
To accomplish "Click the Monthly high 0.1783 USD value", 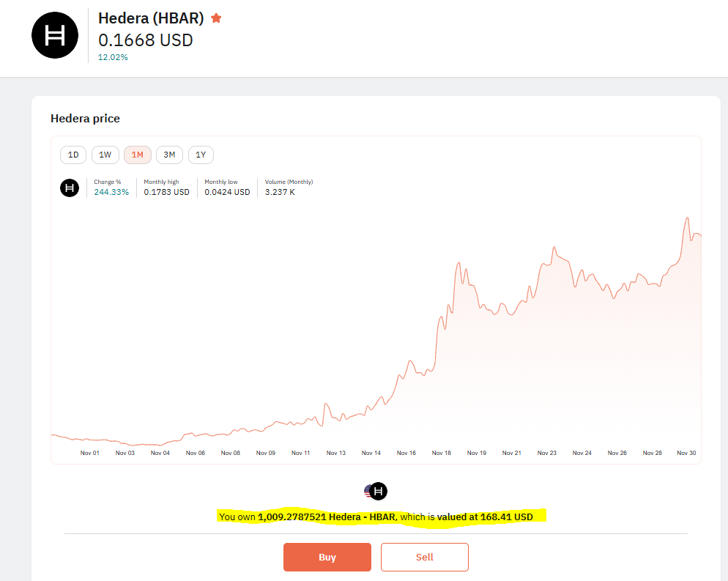I will coord(167,192).
